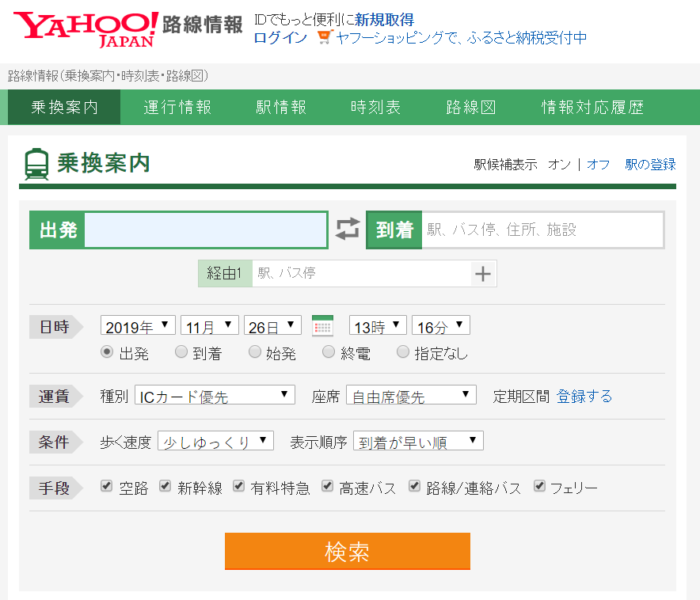Click 登録する for 定期区間

[584, 396]
